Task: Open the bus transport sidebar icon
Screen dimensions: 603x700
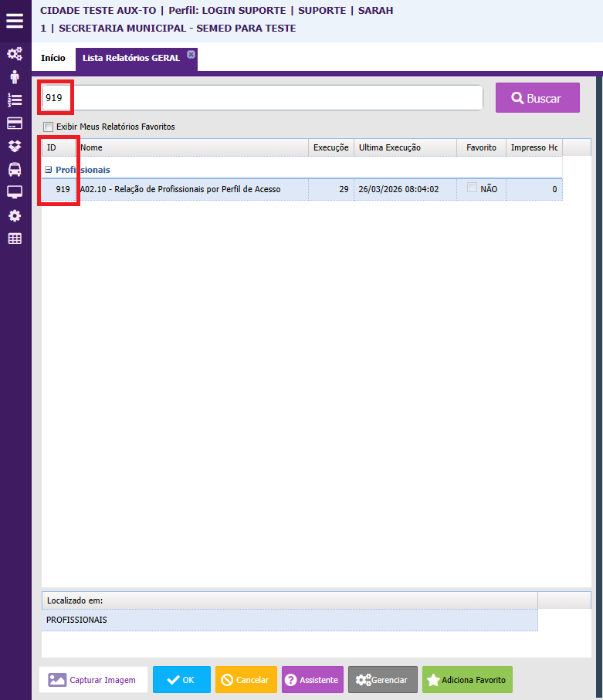Action: point(15,169)
